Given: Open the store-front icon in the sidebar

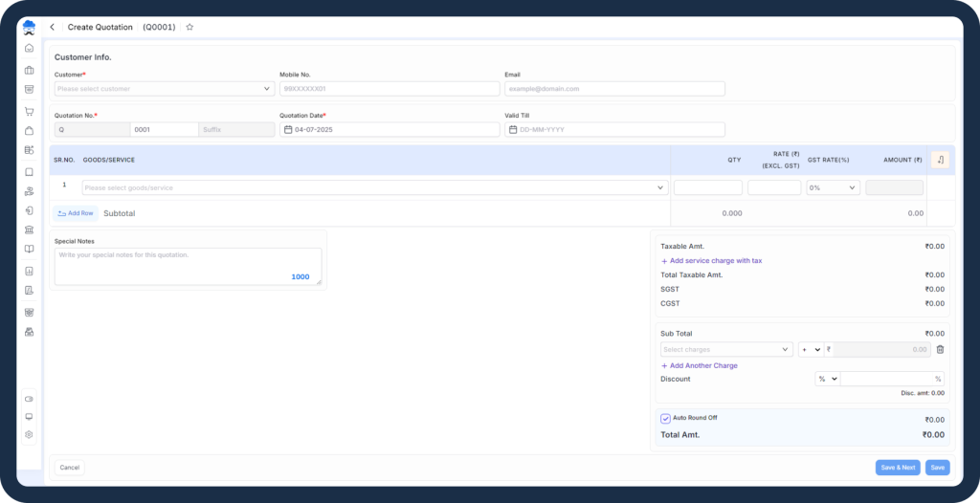Looking at the screenshot, I should [29, 332].
